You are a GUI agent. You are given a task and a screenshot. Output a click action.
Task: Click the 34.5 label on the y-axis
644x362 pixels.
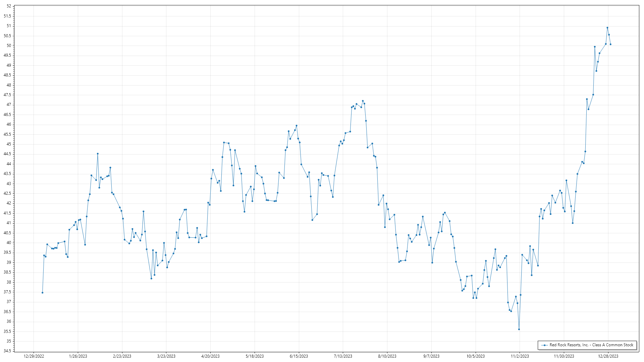[x=7, y=351]
